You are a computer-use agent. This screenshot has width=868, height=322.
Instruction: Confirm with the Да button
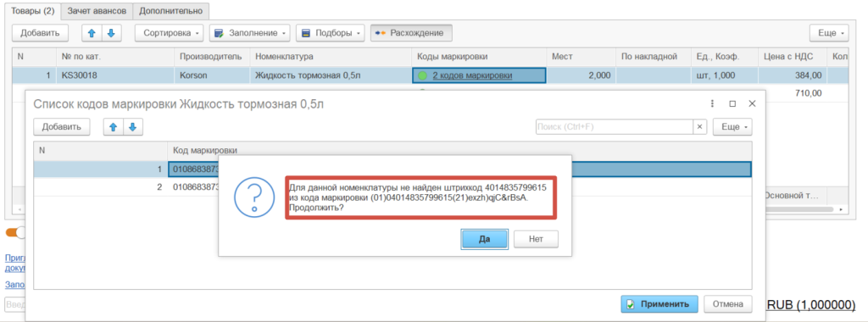coord(484,240)
